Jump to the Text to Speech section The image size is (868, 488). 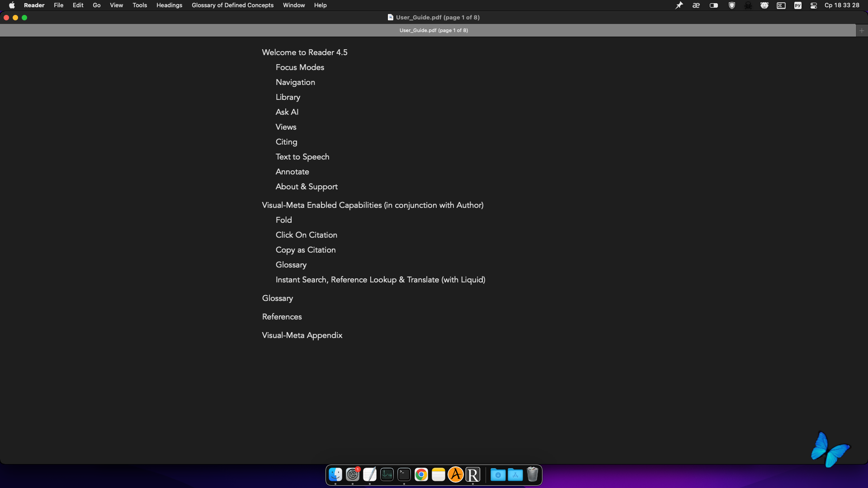pos(302,157)
